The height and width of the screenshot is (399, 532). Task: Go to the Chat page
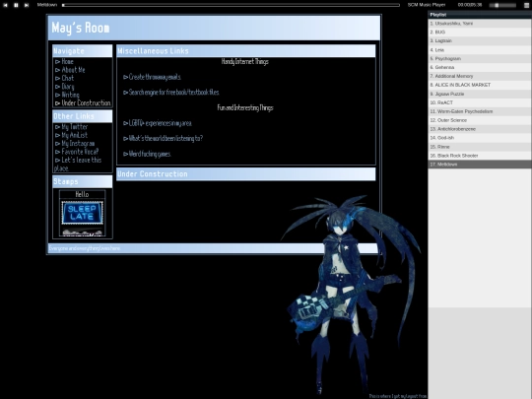click(68, 78)
